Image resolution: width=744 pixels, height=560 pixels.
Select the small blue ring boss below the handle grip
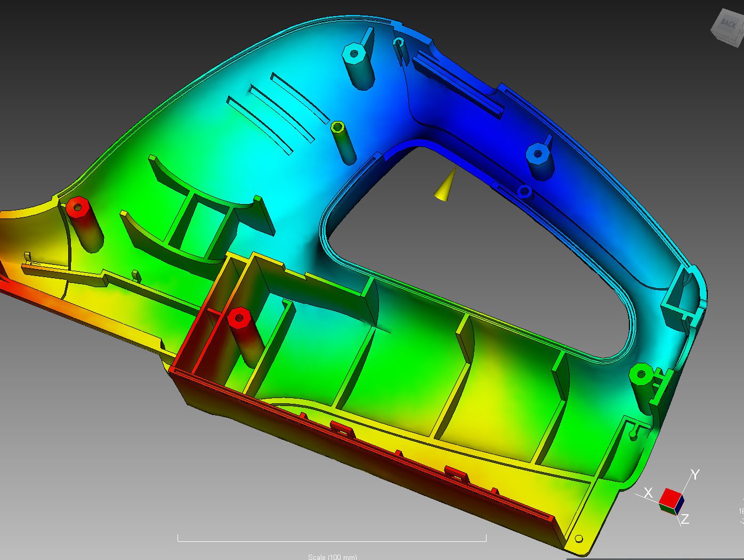pos(524,191)
